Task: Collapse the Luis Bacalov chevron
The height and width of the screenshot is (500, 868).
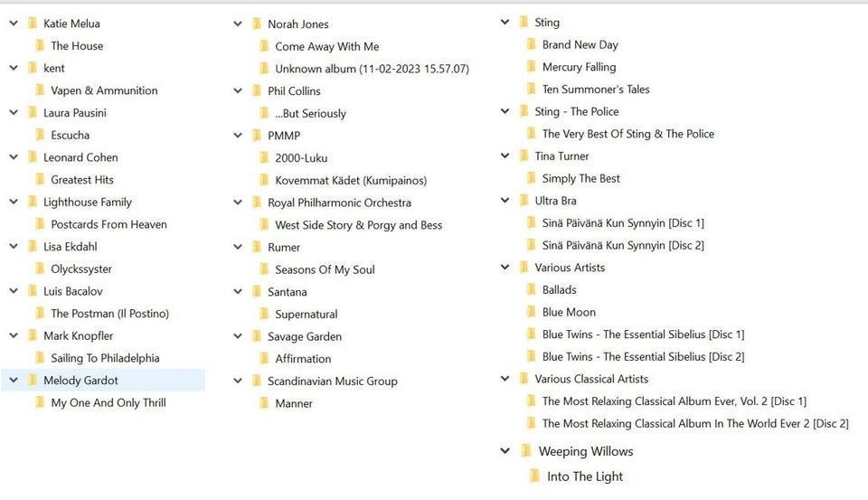Action: click(x=14, y=291)
